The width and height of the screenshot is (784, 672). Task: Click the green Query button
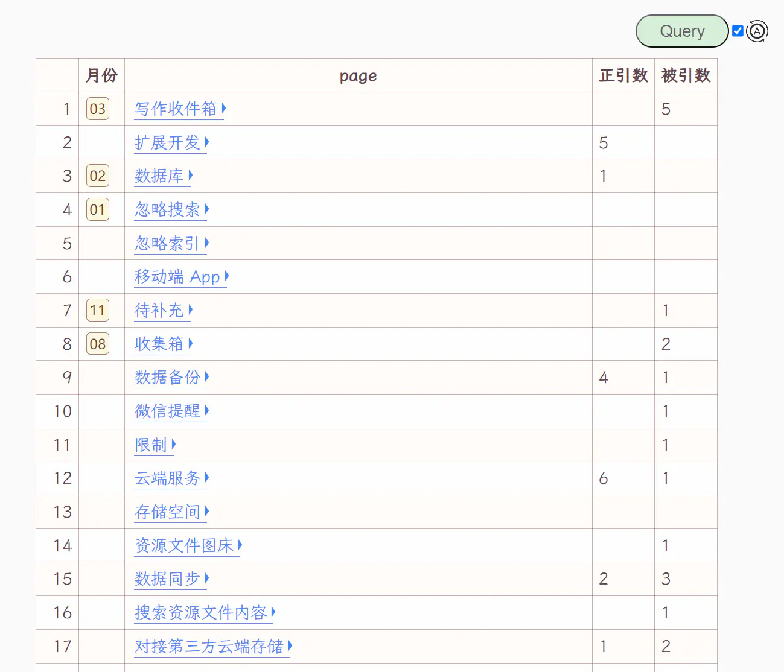[x=682, y=31]
